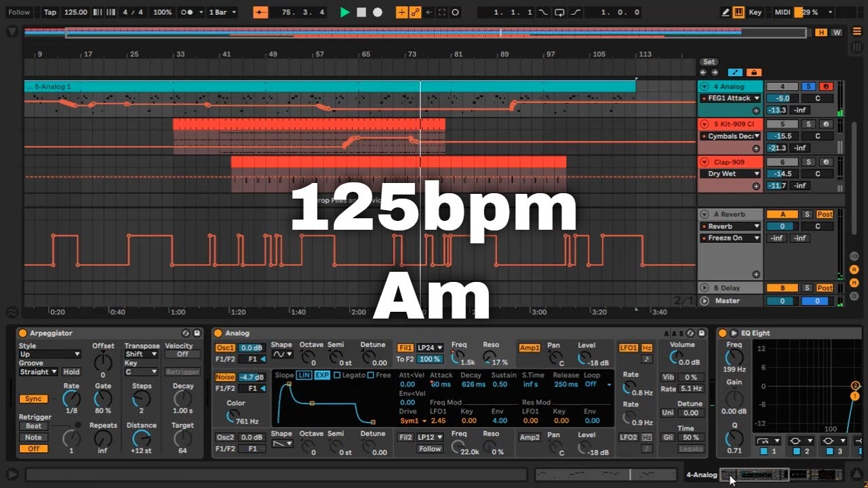868x488 pixels.
Task: Open the FEG1 Attack automation chooser
Action: (x=731, y=98)
